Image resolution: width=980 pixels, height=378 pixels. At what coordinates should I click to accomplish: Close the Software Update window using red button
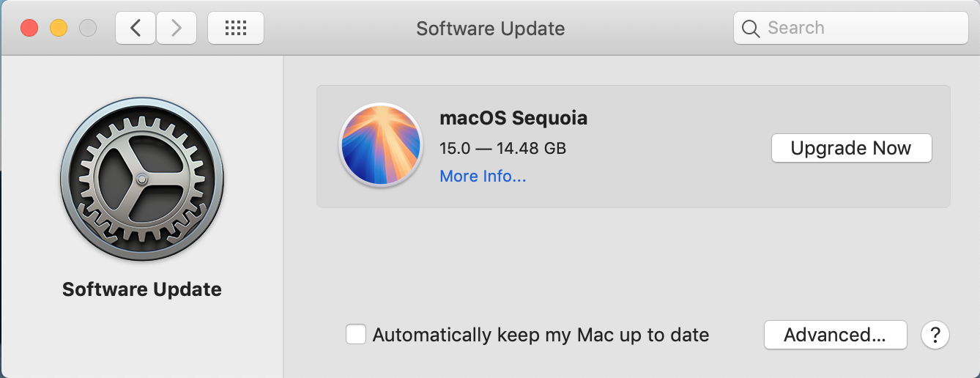(29, 29)
